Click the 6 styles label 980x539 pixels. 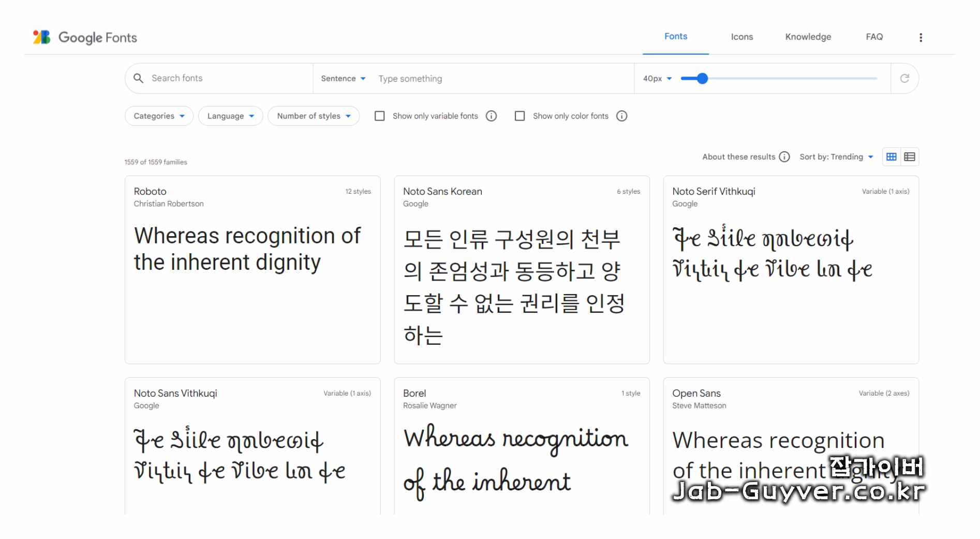click(x=628, y=192)
